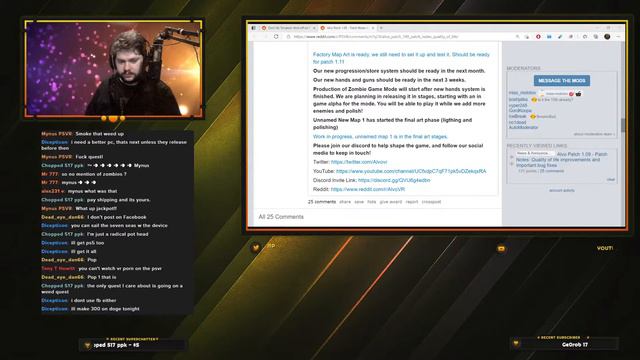
Task: Click chat line 'i dont use fb either'
Action: point(93,300)
